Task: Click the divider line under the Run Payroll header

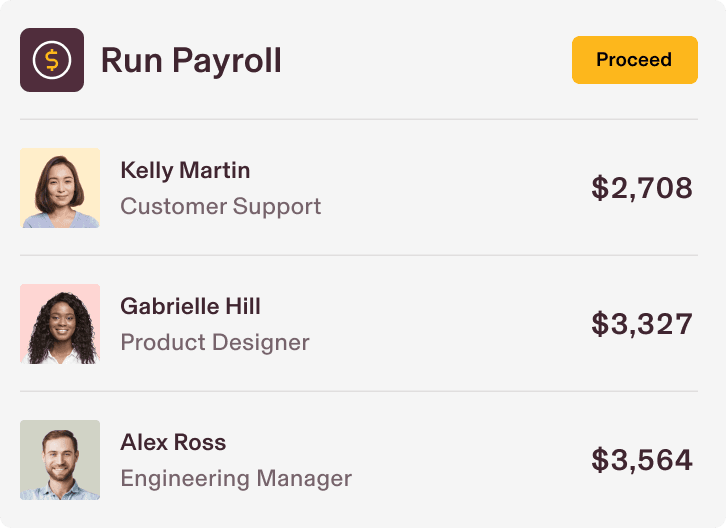Action: (360, 120)
